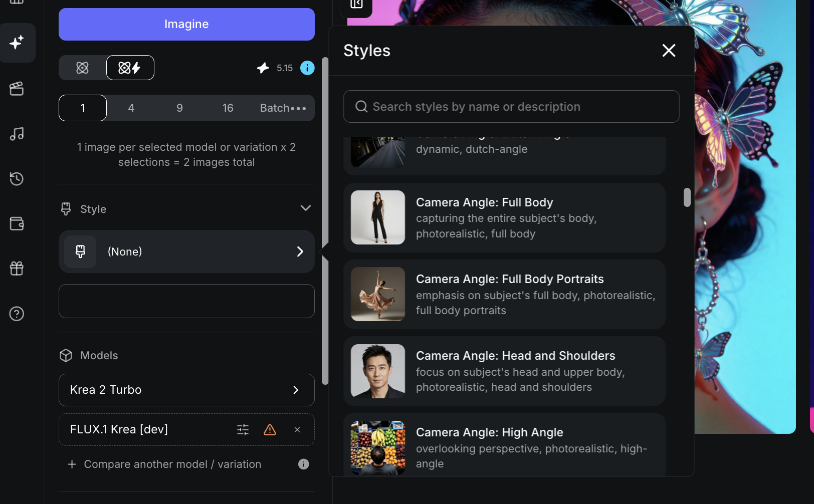
Task: Select 1 image count option
Action: pos(83,108)
